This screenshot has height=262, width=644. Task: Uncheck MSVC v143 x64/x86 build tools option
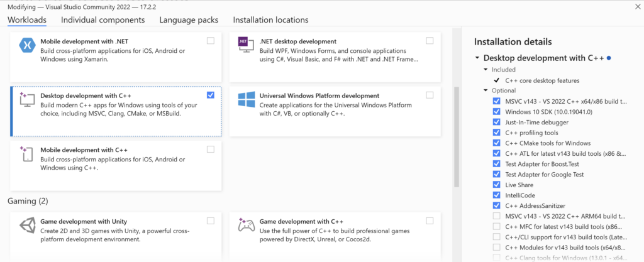[497, 101]
